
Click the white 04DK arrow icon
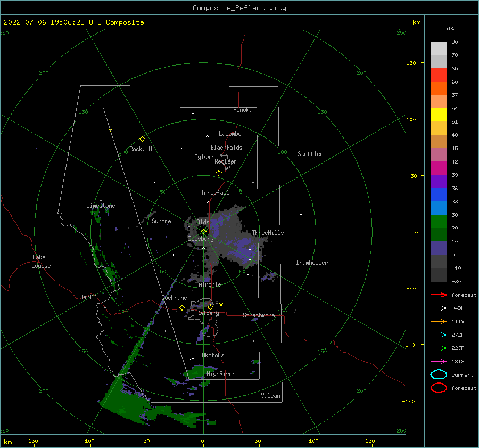[x=439, y=308]
